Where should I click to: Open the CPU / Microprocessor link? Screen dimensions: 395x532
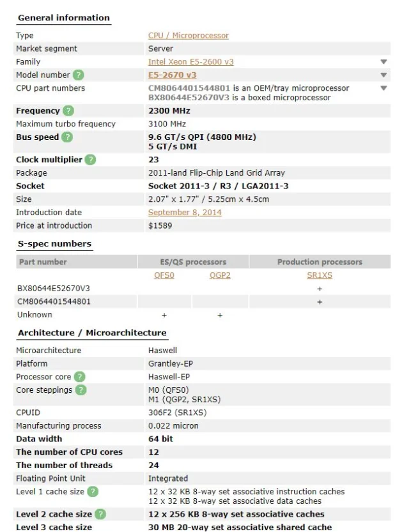tap(188, 36)
